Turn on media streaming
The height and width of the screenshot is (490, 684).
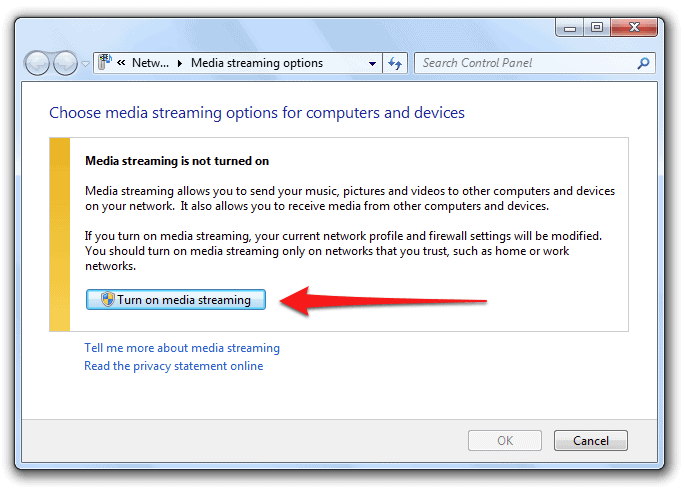(x=176, y=300)
